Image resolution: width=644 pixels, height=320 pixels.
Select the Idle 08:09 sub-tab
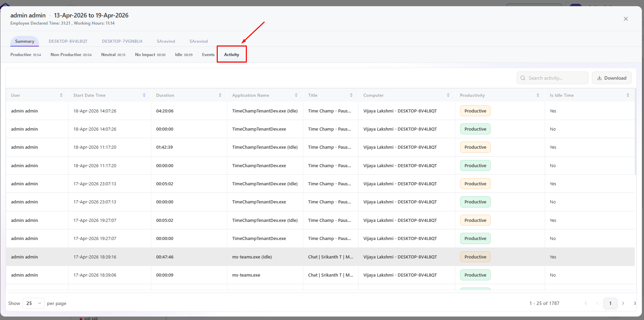pos(184,55)
